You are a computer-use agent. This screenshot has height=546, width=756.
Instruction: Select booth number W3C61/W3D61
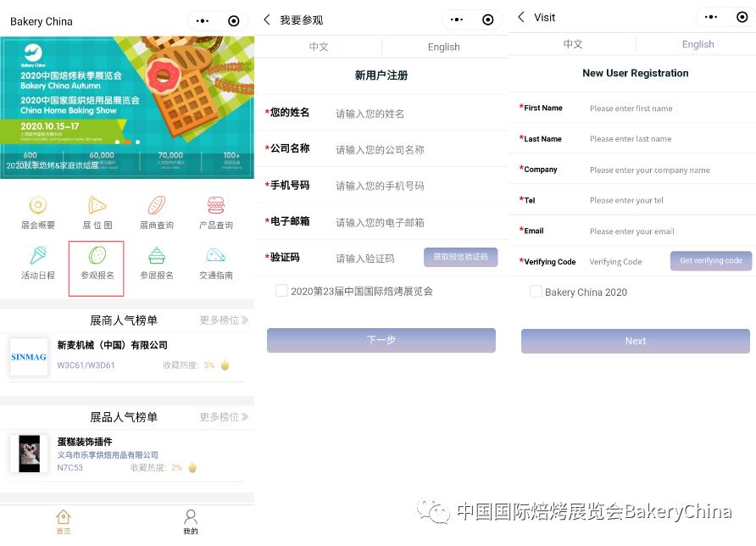86,365
